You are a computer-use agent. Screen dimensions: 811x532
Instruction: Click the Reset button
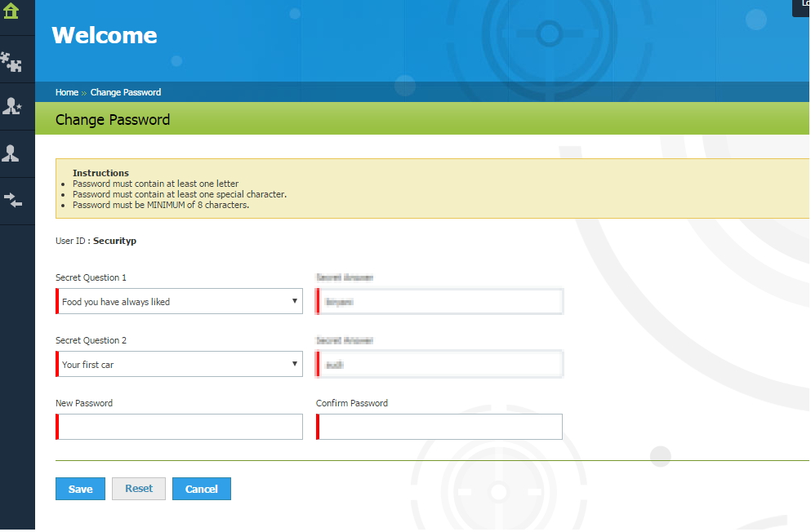click(x=139, y=489)
